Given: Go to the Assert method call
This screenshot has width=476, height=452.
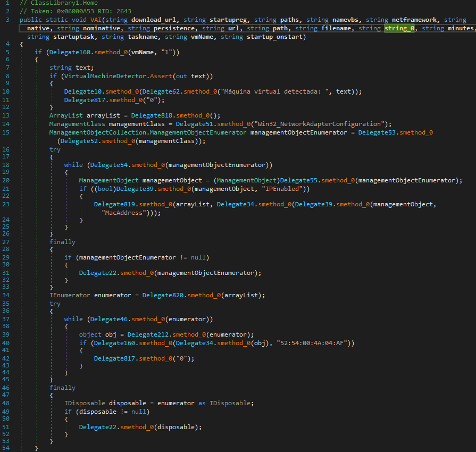Looking at the screenshot, I should click(x=161, y=76).
